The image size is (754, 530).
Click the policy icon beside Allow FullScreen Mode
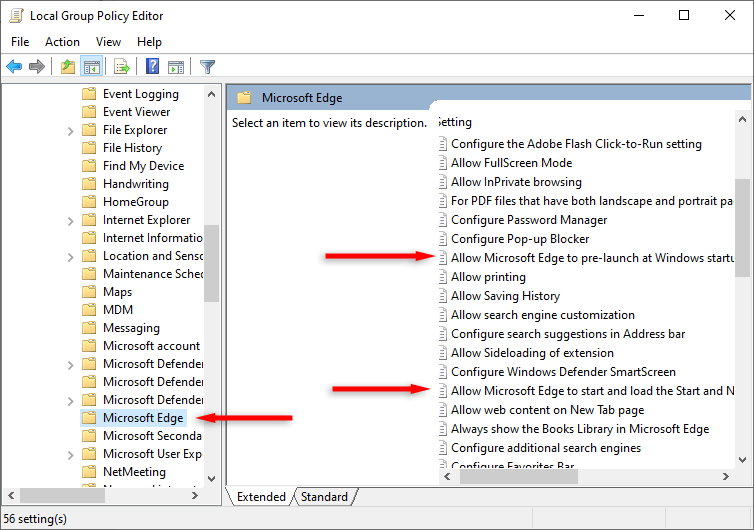click(x=443, y=163)
